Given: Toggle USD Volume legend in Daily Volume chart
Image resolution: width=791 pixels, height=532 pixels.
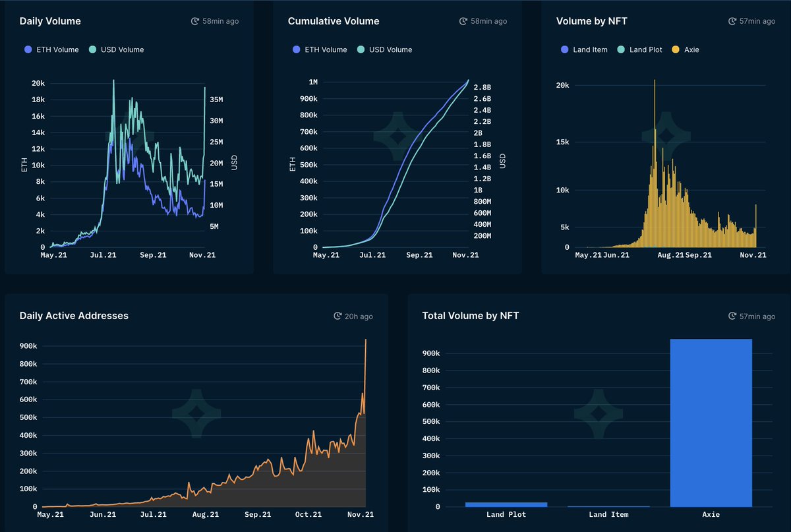Looking at the screenshot, I should point(116,49).
